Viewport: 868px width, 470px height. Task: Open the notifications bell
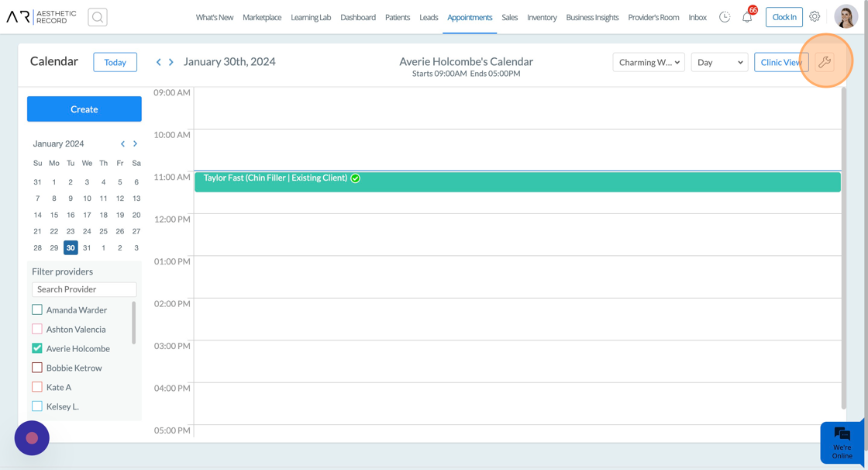pyautogui.click(x=747, y=18)
